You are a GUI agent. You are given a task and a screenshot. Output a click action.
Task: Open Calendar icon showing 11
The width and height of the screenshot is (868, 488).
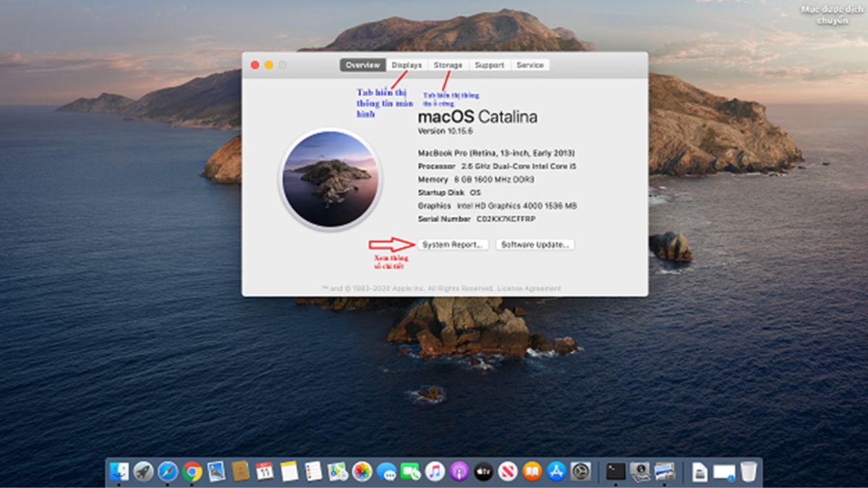(265, 472)
